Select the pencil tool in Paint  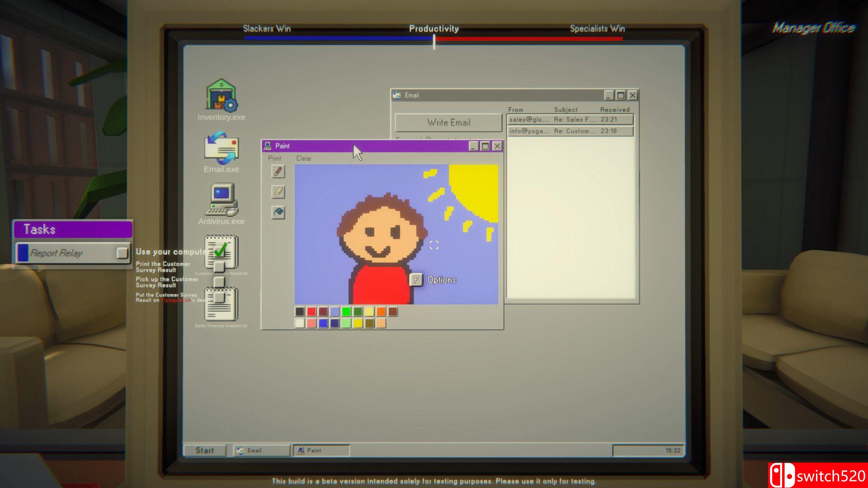point(278,172)
